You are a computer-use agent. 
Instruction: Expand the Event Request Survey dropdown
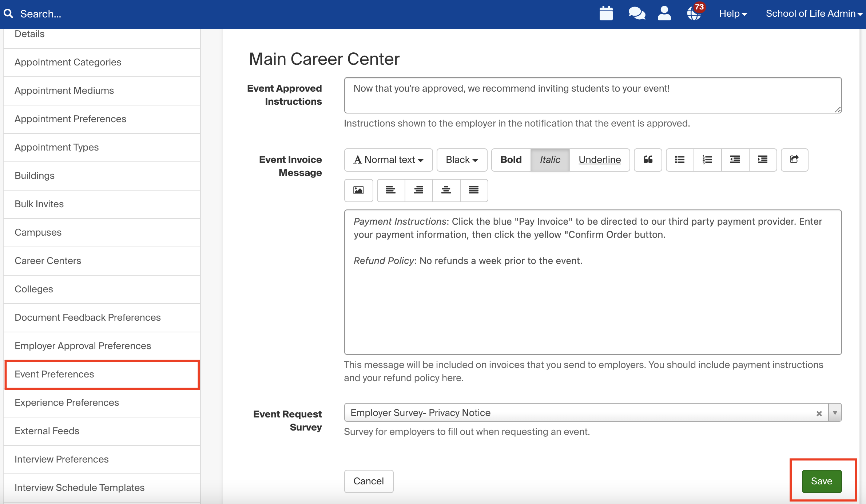pyautogui.click(x=835, y=412)
